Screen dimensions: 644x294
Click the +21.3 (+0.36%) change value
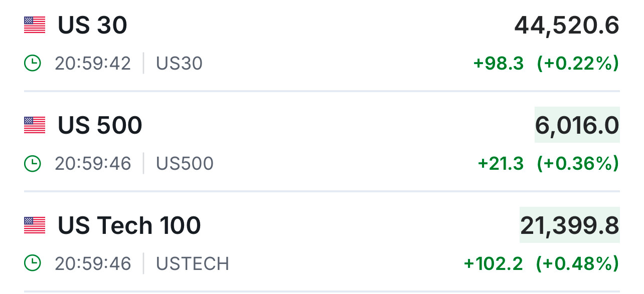548,164
